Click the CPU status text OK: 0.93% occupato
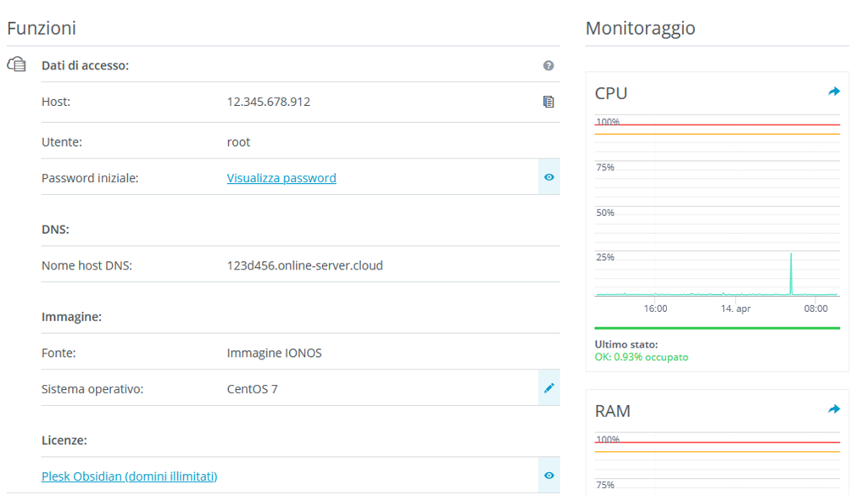The width and height of the screenshot is (868, 495). tap(641, 357)
